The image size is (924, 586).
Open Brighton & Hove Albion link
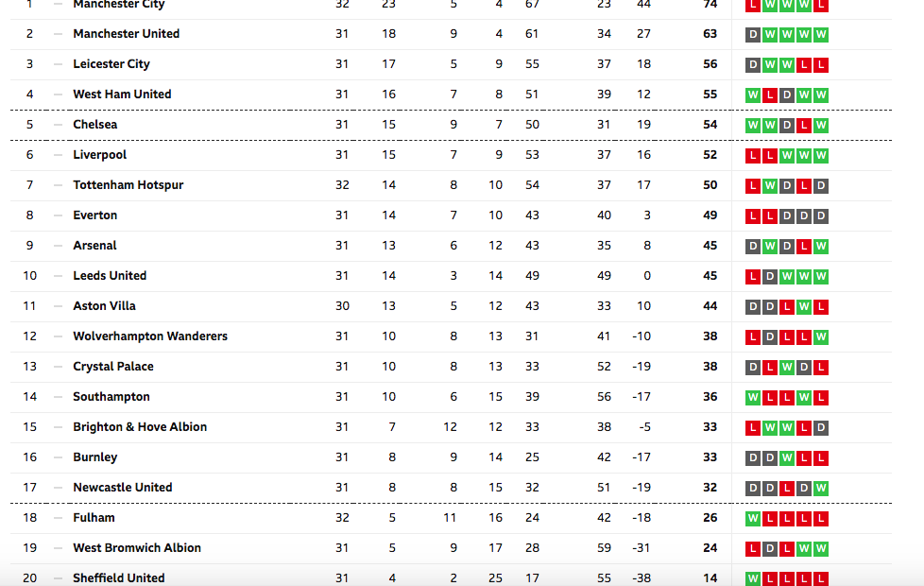[140, 427]
